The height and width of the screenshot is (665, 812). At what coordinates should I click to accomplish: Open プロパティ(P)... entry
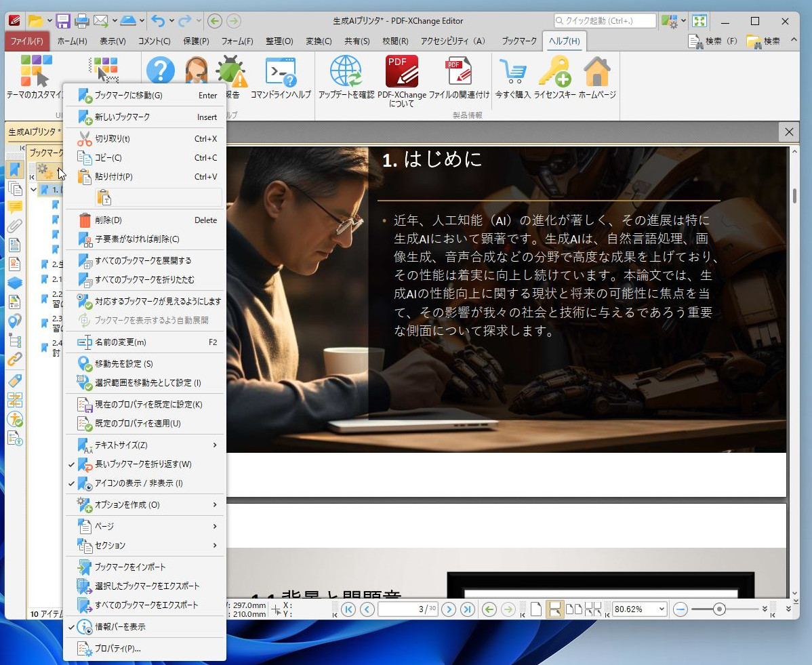point(145,649)
